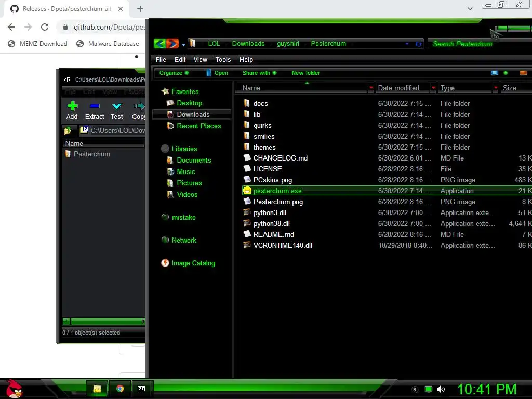
Task: Open the Explorer Help menu
Action: 246,59
